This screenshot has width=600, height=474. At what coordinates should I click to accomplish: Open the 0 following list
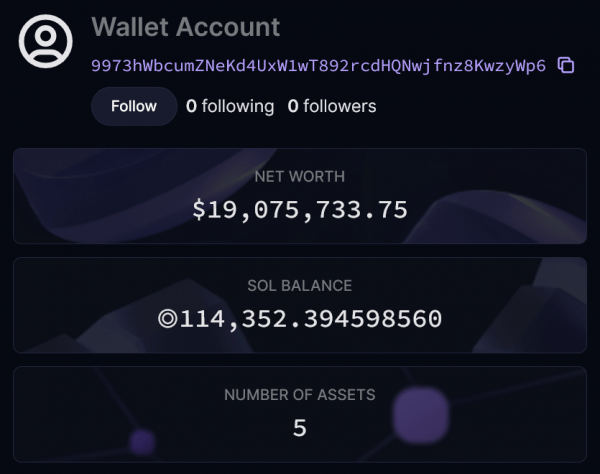click(230, 106)
